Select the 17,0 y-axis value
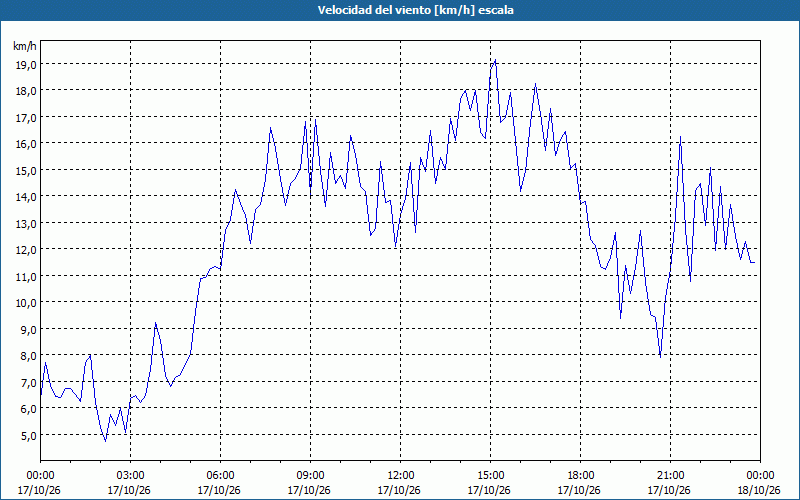The width and height of the screenshot is (800, 500). click(x=26, y=118)
